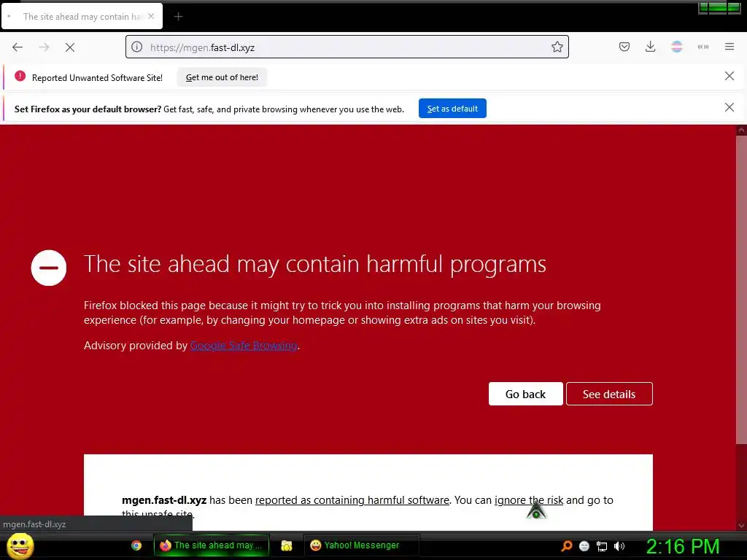Image resolution: width=747 pixels, height=560 pixels.
Task: Click the vertical scrollbar thumb
Action: (741, 289)
